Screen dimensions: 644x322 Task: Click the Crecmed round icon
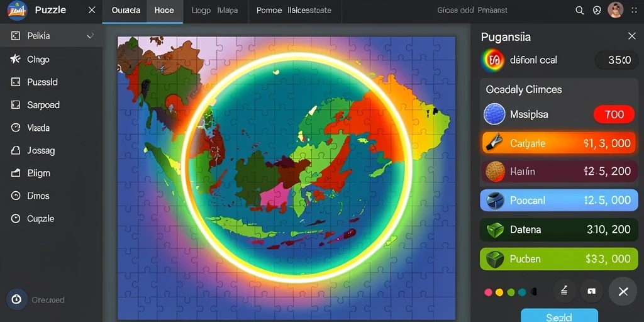pos(17,299)
